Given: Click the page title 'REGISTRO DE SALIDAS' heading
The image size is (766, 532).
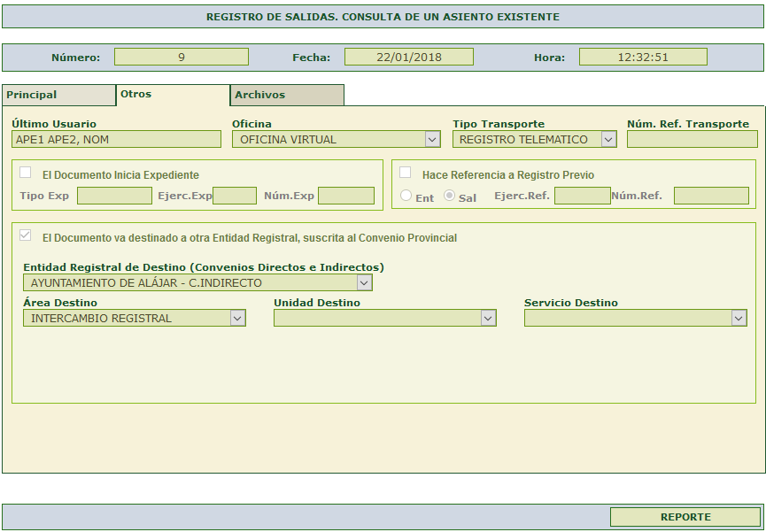Looking at the screenshot, I should pos(383,17).
